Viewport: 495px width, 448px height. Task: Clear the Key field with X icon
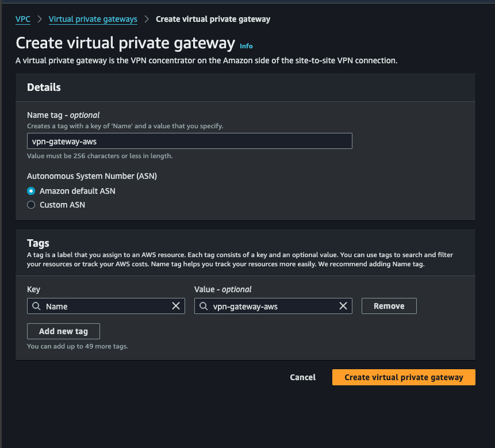[176, 306]
